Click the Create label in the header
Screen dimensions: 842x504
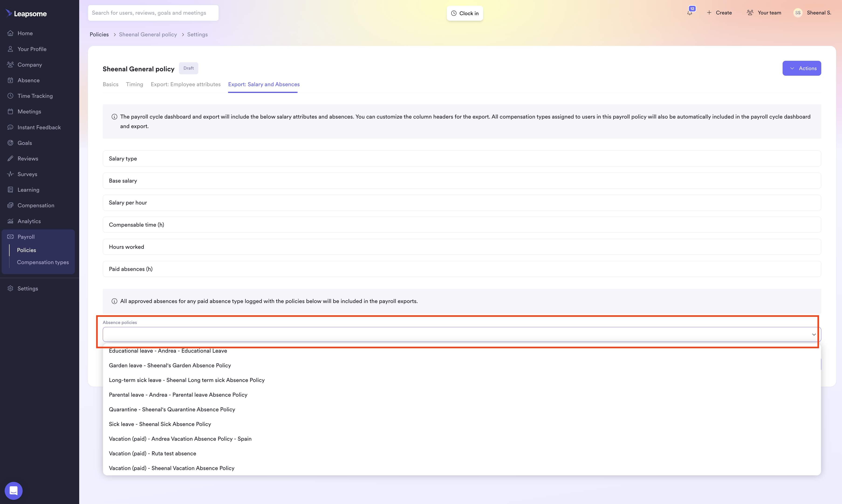click(724, 13)
